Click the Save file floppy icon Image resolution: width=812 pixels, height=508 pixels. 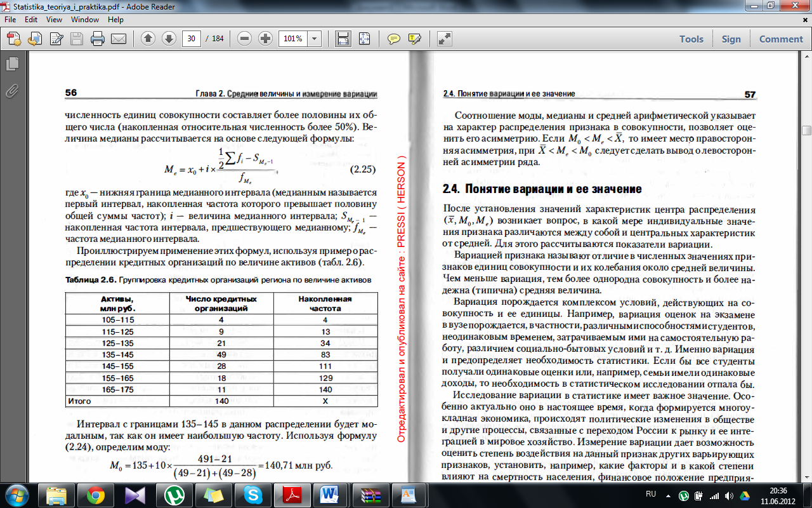(x=77, y=39)
